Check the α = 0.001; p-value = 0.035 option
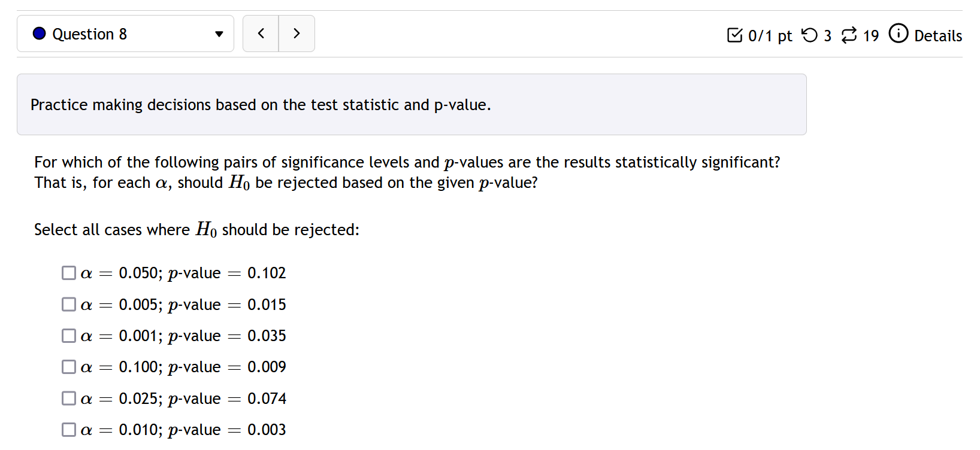 (69, 336)
